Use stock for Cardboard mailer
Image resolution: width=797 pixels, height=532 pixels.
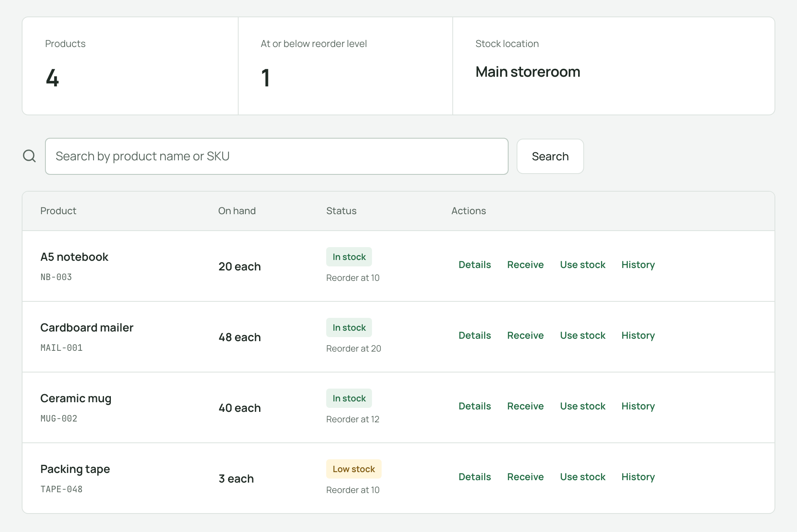click(x=582, y=336)
